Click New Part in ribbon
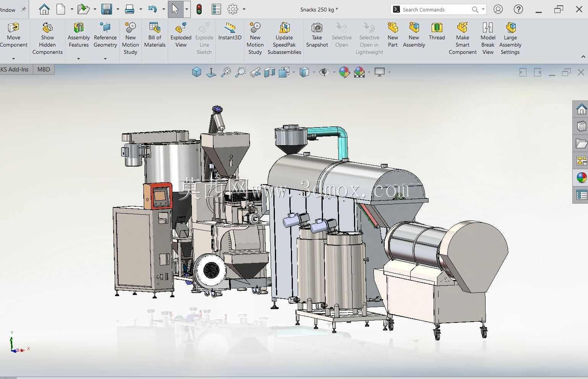The height and width of the screenshot is (379, 588). [x=393, y=35]
